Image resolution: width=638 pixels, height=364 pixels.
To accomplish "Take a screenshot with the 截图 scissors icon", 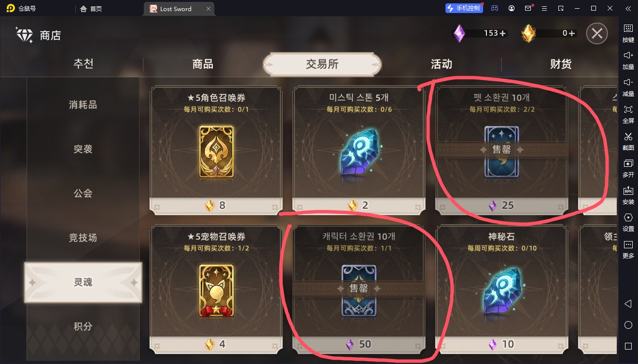I will point(628,141).
